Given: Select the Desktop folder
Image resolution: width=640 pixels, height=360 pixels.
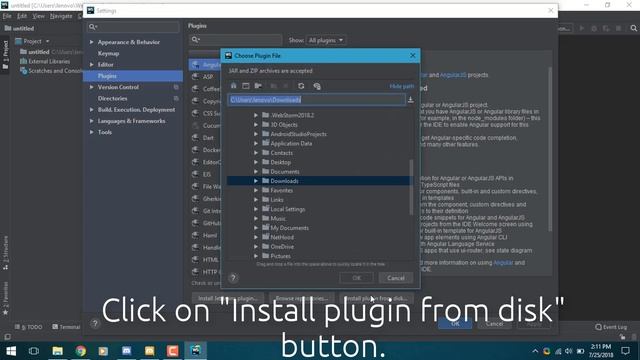Looking at the screenshot, I should 280,162.
